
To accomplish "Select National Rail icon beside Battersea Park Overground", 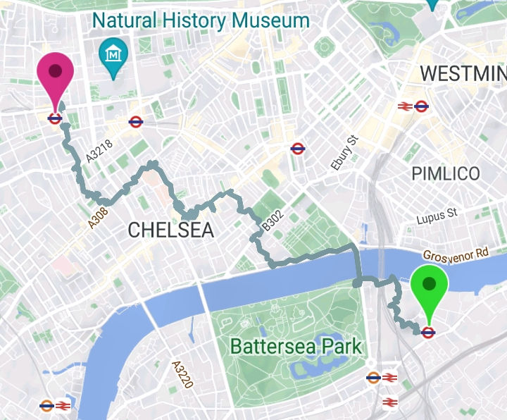I will (389, 377).
